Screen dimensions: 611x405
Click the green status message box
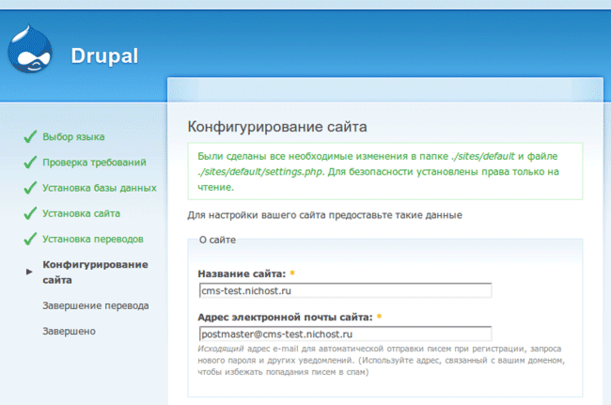[385, 171]
